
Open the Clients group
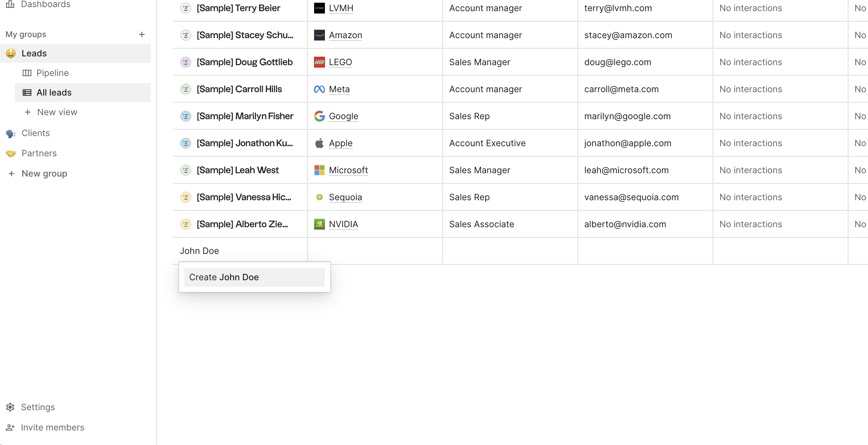[35, 133]
